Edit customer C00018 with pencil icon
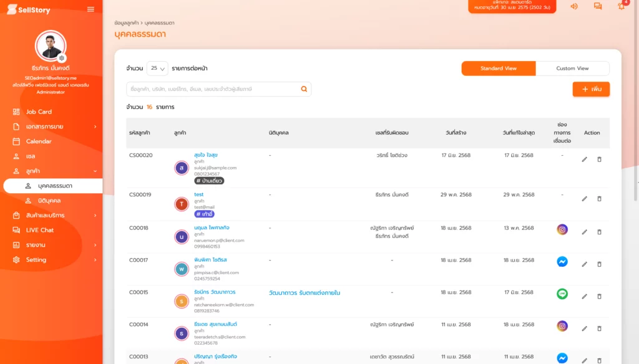This screenshot has width=639, height=364. (x=584, y=232)
